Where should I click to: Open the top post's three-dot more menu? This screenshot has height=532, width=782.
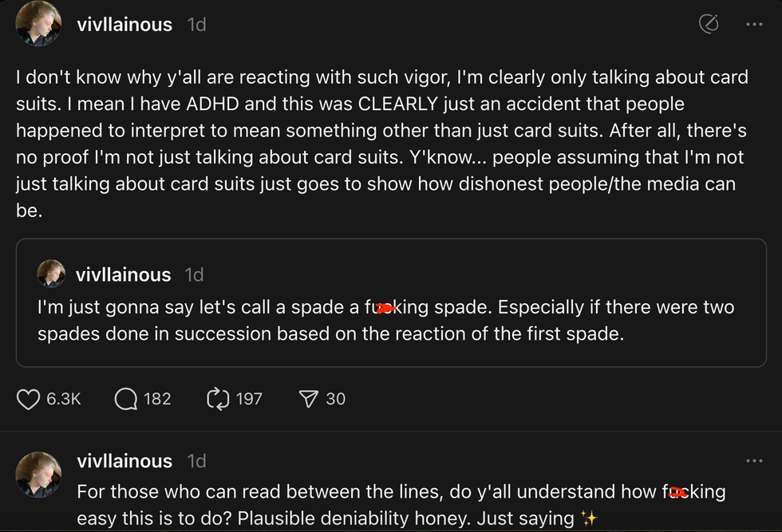click(754, 25)
